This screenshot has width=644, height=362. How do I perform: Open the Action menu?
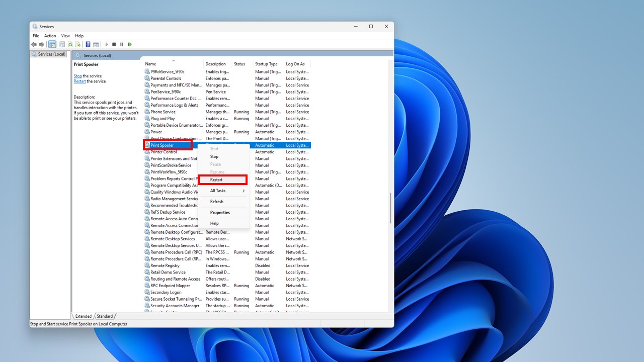[x=50, y=36]
